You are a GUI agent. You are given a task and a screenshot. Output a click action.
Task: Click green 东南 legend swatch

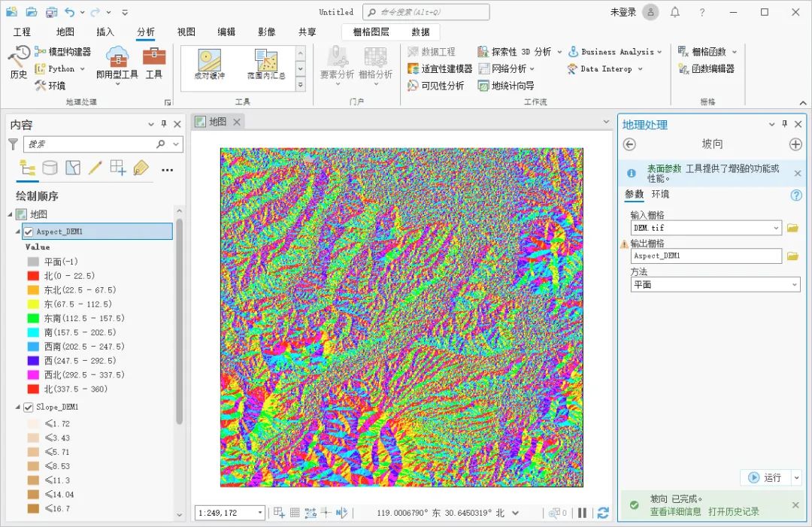pos(33,318)
